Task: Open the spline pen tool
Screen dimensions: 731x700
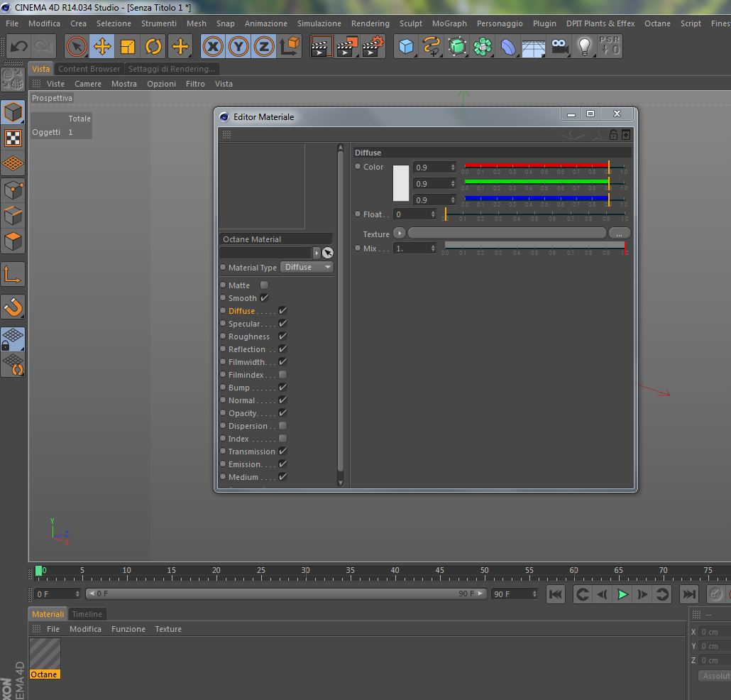Action: click(432, 47)
